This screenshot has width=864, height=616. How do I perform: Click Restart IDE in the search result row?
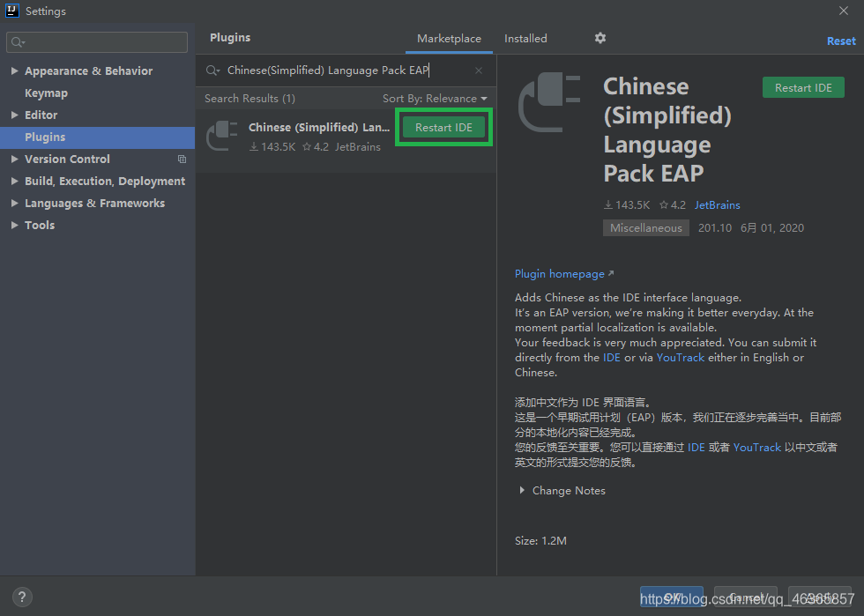click(443, 127)
